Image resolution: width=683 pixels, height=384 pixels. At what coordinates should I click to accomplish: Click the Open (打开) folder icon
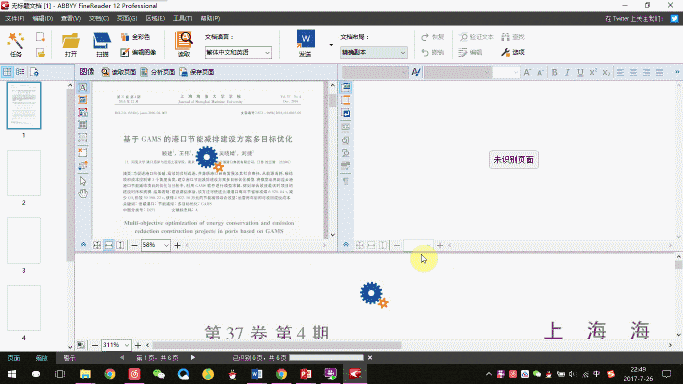[71, 44]
